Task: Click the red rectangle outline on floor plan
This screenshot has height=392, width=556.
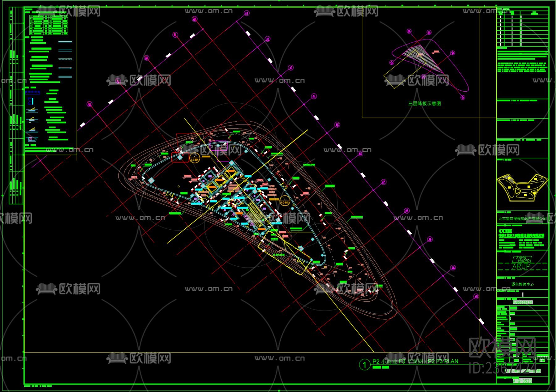Action: pos(180,157)
